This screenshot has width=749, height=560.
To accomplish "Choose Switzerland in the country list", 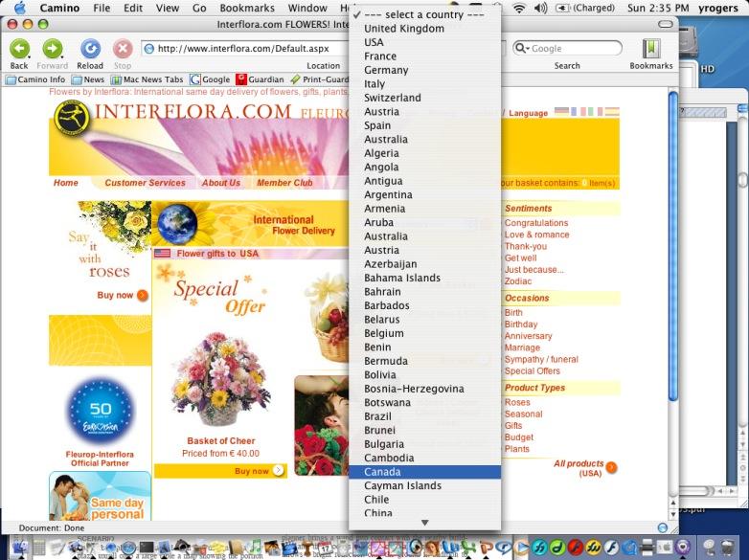I will (424, 98).
